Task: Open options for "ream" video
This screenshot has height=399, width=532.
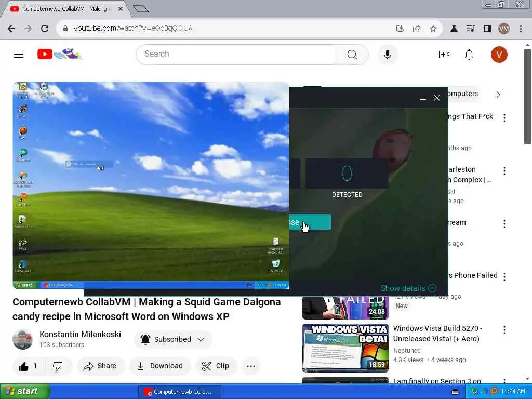Action: tap(504, 223)
